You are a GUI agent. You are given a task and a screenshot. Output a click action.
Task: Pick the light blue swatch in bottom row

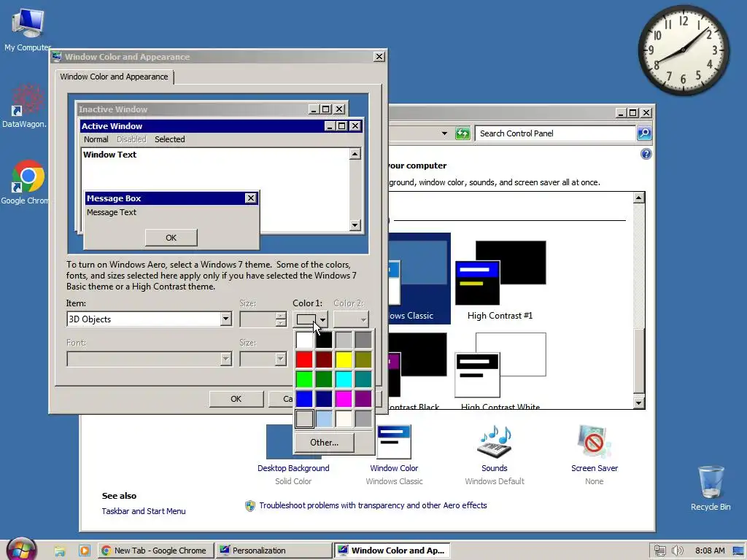(x=324, y=419)
